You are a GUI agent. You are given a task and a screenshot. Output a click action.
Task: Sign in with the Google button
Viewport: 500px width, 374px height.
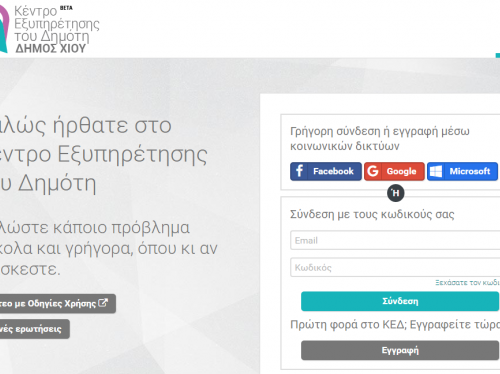394,171
